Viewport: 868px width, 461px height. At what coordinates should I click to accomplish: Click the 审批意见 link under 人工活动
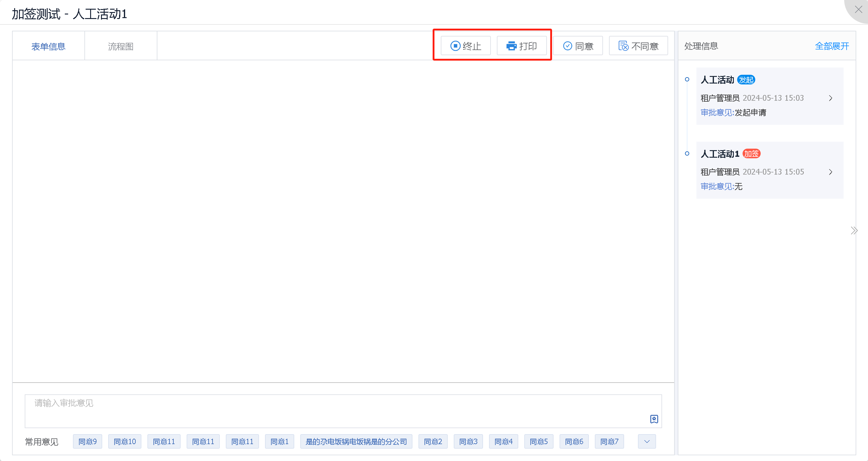click(x=717, y=112)
